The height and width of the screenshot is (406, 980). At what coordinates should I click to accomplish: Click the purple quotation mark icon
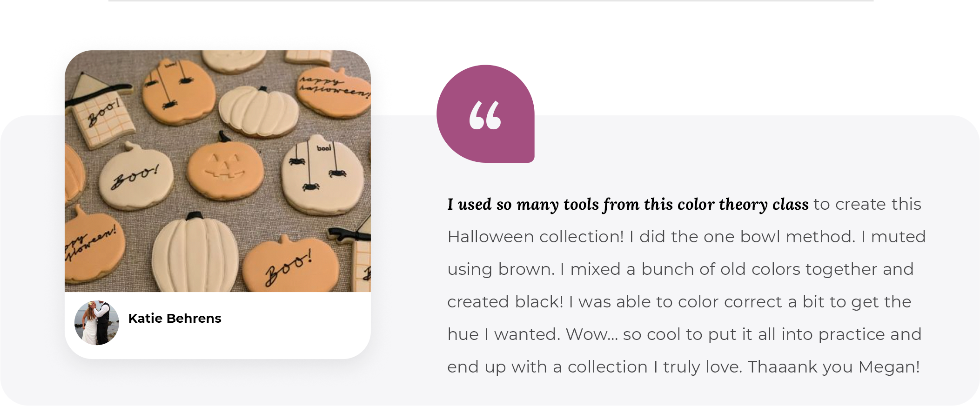pos(485,114)
